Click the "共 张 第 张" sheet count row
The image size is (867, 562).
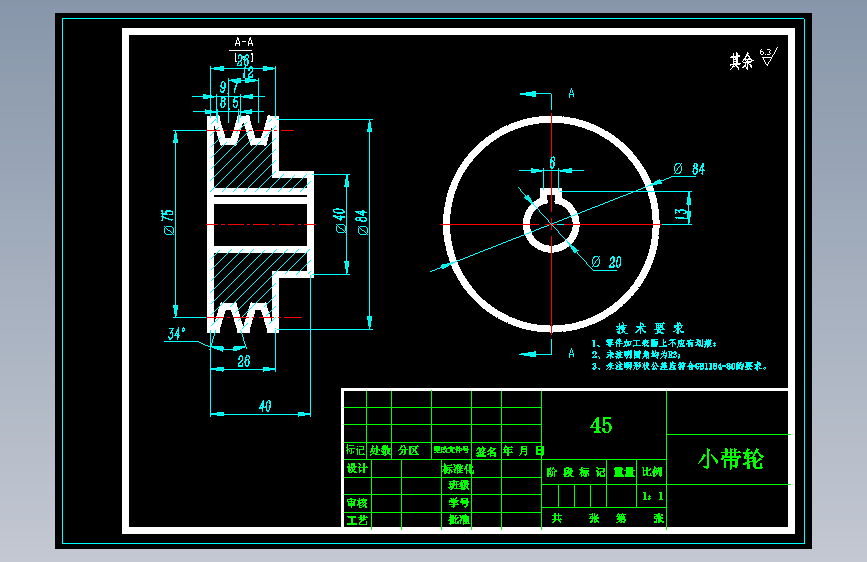click(607, 518)
